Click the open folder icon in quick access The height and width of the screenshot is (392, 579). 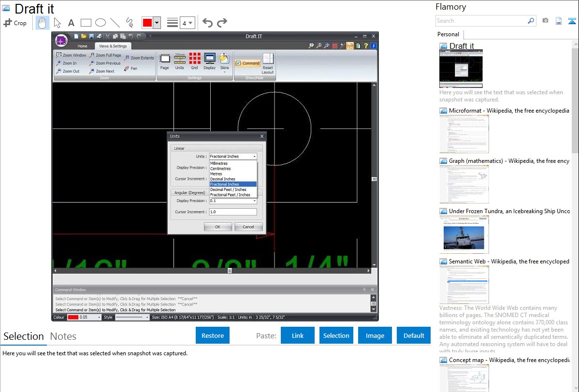coord(84,36)
